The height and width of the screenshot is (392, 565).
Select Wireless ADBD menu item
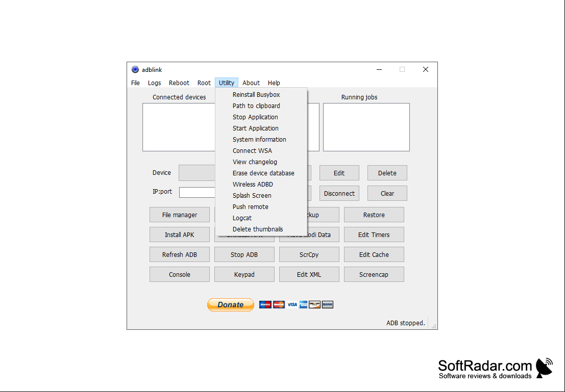pyautogui.click(x=261, y=185)
